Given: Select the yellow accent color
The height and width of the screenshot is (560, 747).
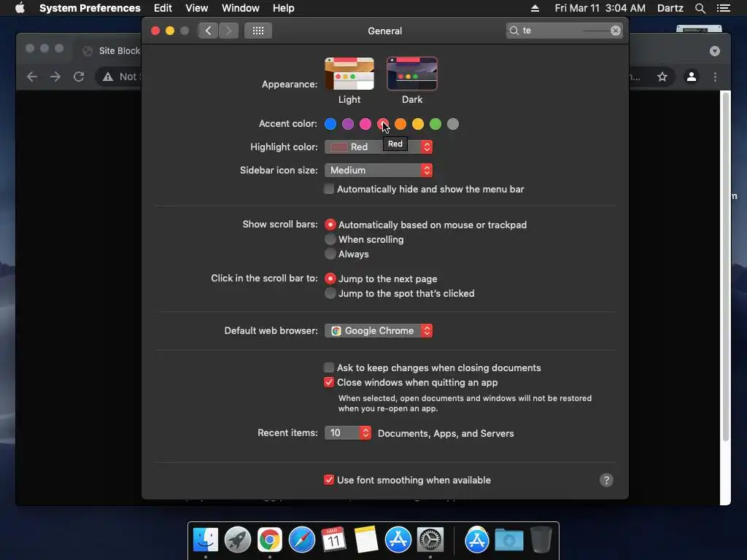Looking at the screenshot, I should [x=418, y=124].
